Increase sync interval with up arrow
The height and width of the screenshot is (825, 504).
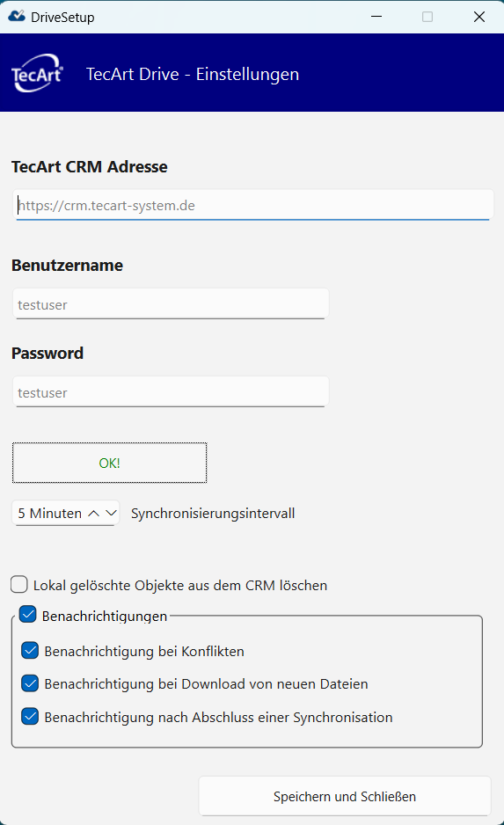[93, 514]
